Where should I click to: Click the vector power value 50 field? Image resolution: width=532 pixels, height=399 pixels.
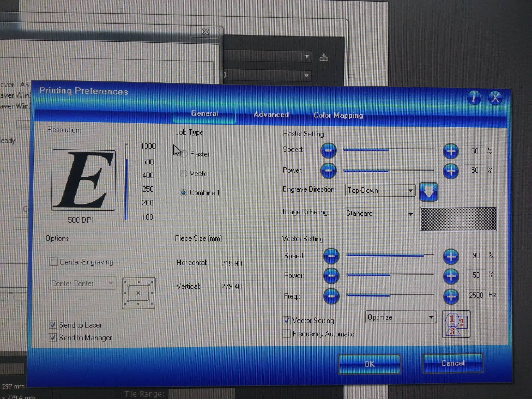476,275
